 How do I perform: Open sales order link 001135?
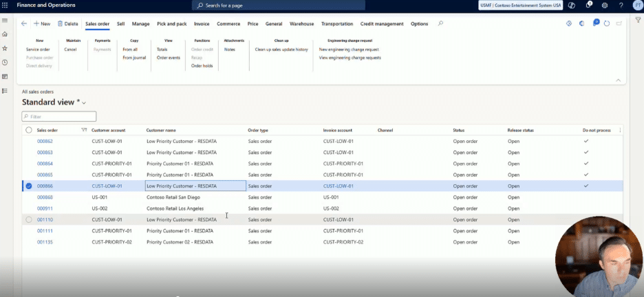[x=45, y=242]
